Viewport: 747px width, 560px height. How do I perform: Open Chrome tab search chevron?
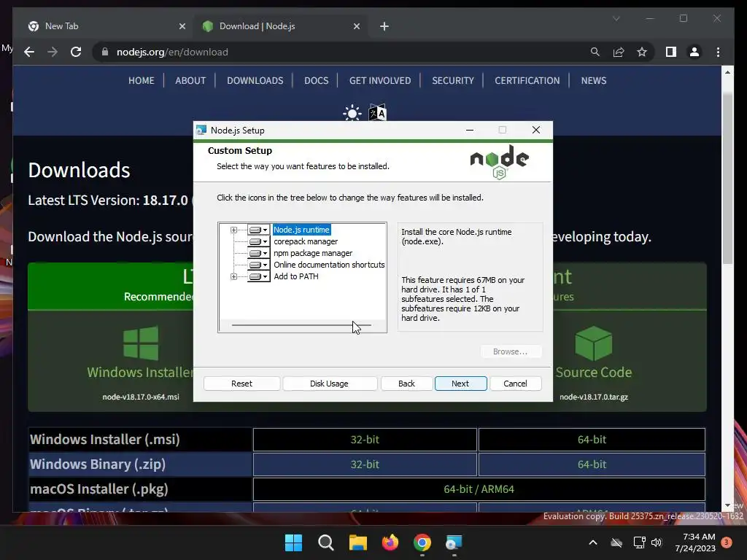[616, 18]
